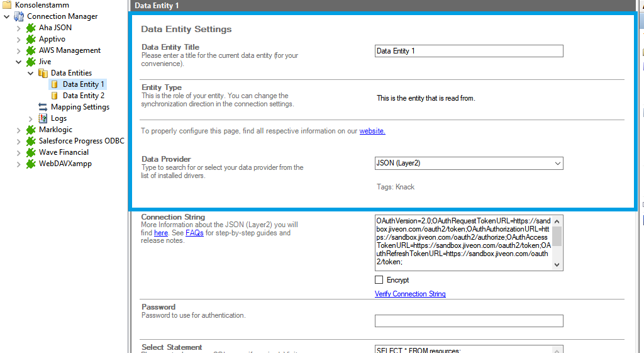The width and height of the screenshot is (644, 353).
Task: Click Verify Connection String link
Action: click(x=410, y=294)
